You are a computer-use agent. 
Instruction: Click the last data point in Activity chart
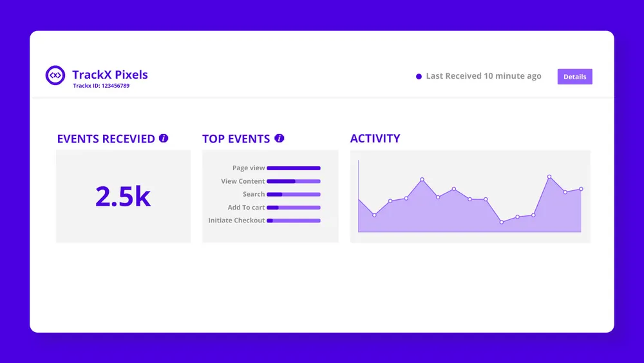(581, 189)
